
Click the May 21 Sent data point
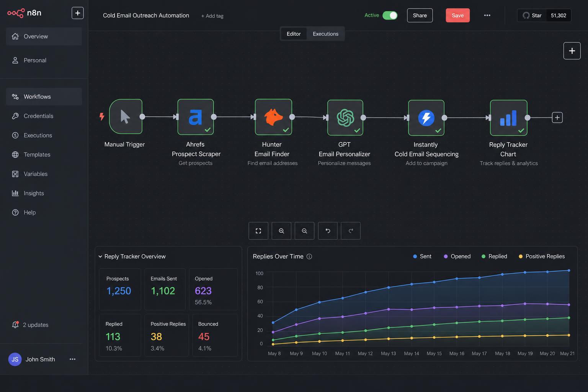(x=569, y=270)
